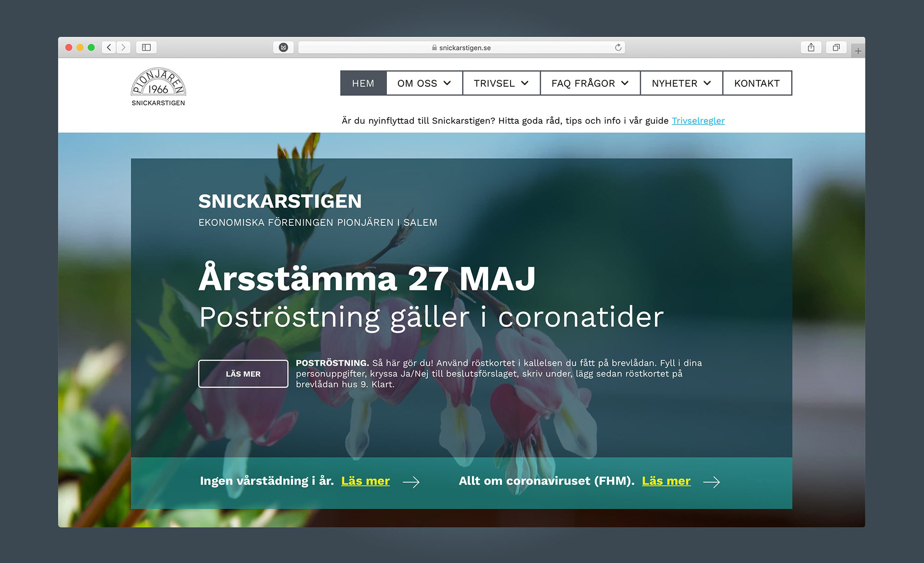Image resolution: width=924 pixels, height=563 pixels.
Task: Click the arrow after 'Ingen vårstädning' link
Action: pos(411,482)
